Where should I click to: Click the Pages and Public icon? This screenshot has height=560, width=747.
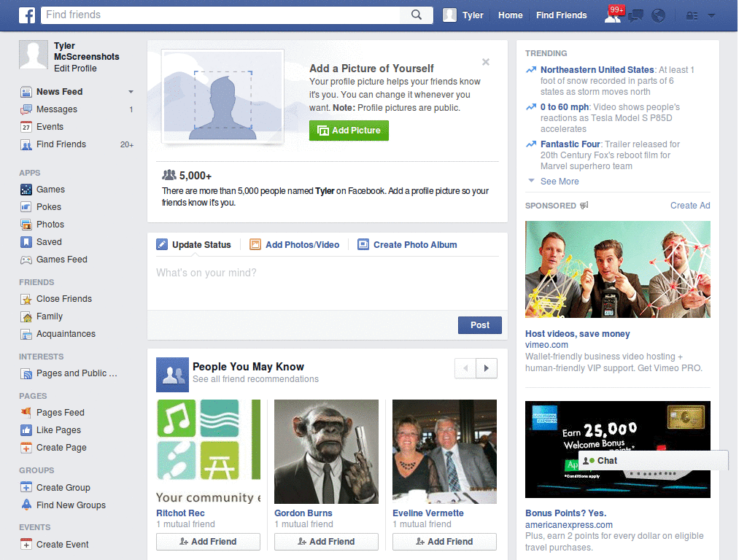[26, 374]
